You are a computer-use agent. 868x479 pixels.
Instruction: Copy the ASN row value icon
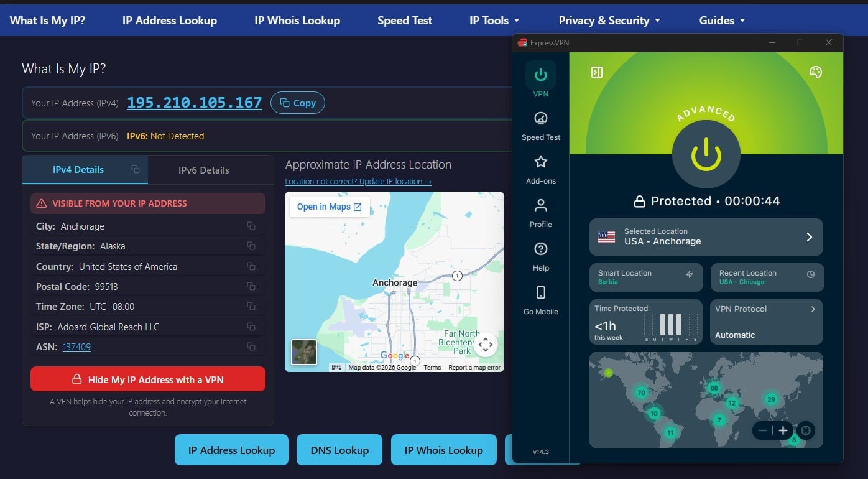251,346
